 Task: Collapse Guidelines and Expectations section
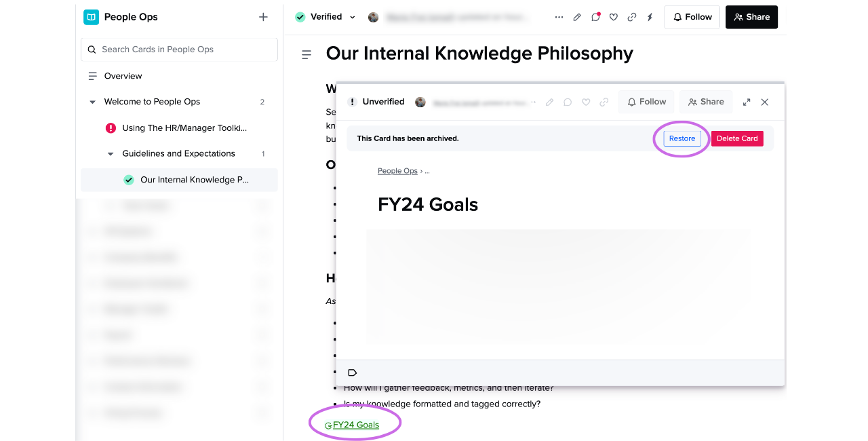tap(111, 154)
